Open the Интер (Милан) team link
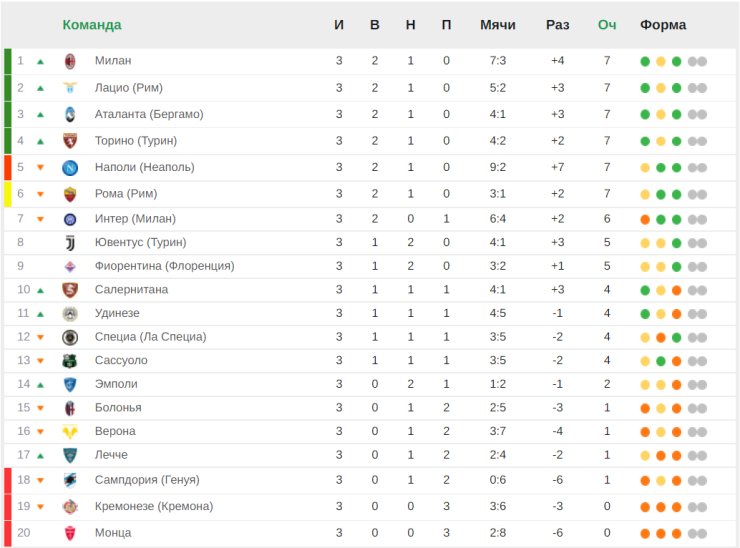The width and height of the screenshot is (740, 548). coord(135,219)
